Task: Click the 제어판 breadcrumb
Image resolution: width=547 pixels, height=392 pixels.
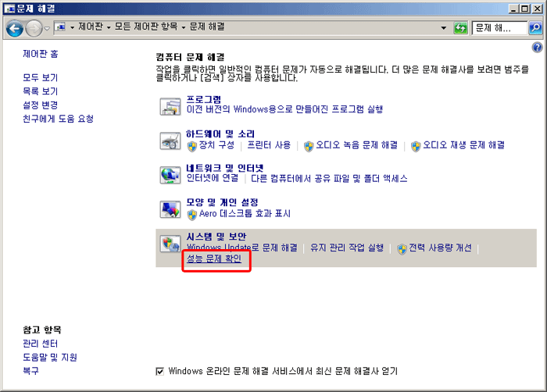Action: (x=91, y=27)
